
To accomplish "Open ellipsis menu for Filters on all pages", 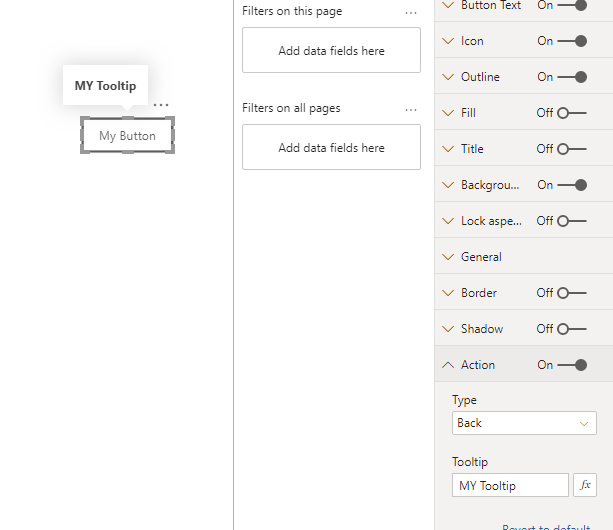I will [x=411, y=110].
